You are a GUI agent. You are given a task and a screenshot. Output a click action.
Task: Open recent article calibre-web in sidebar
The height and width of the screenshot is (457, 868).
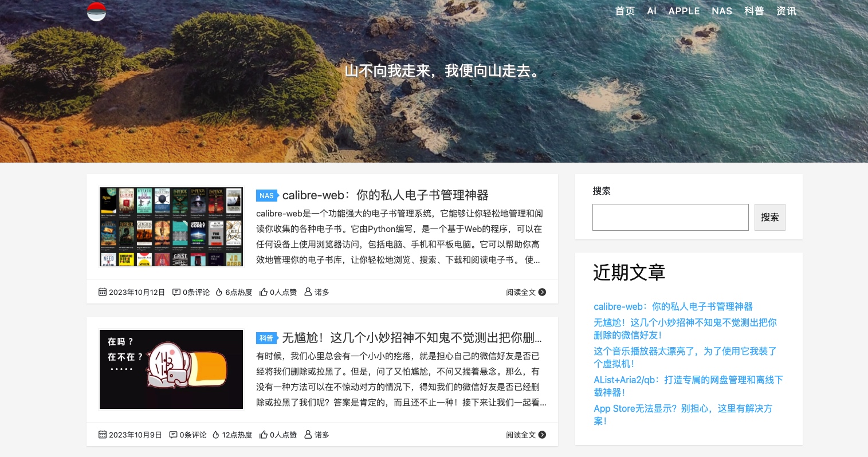coord(673,306)
